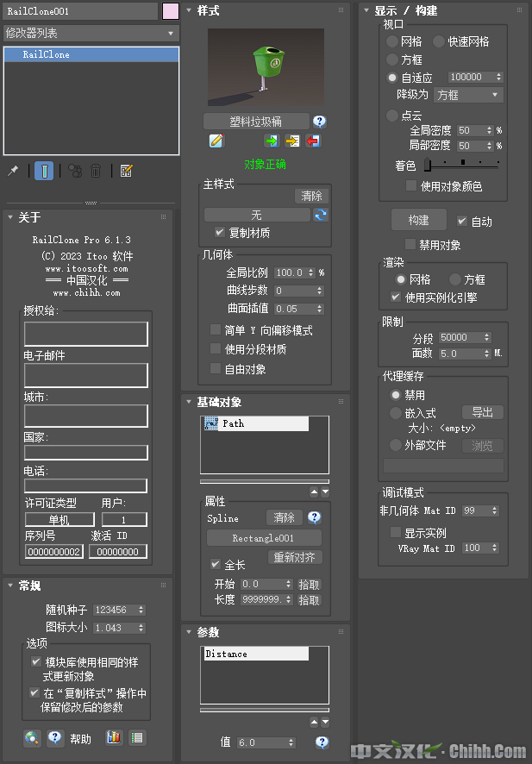Toggle show end result icon
The height and width of the screenshot is (764, 532).
point(44,171)
